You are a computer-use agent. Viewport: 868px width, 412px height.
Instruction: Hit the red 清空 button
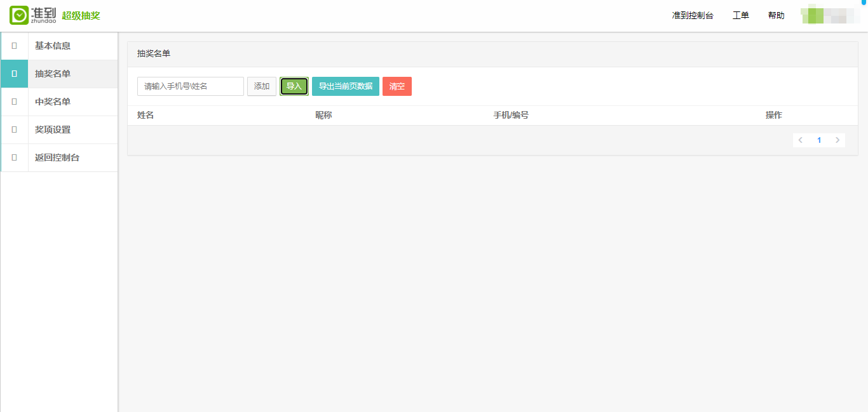click(x=397, y=86)
